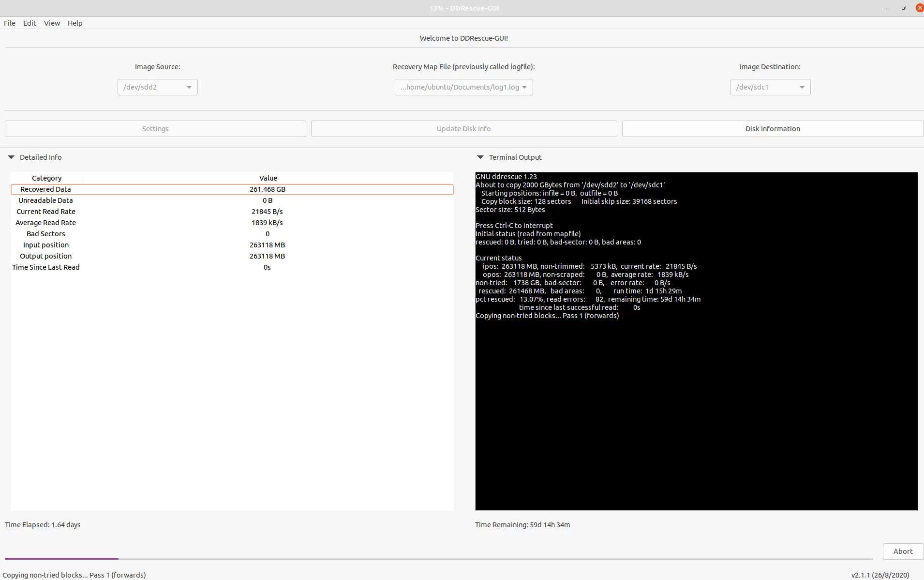924x580 pixels.
Task: Click inside the terminal output area
Action: pyautogui.click(x=696, y=412)
